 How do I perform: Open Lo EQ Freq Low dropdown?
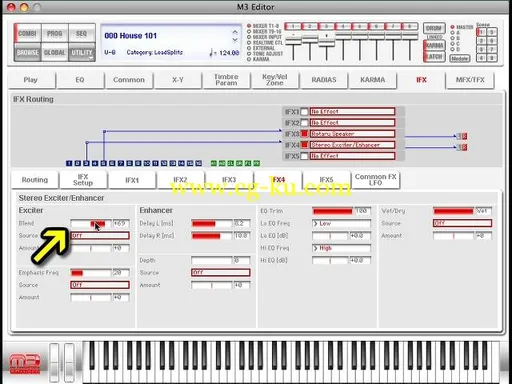(x=341, y=223)
